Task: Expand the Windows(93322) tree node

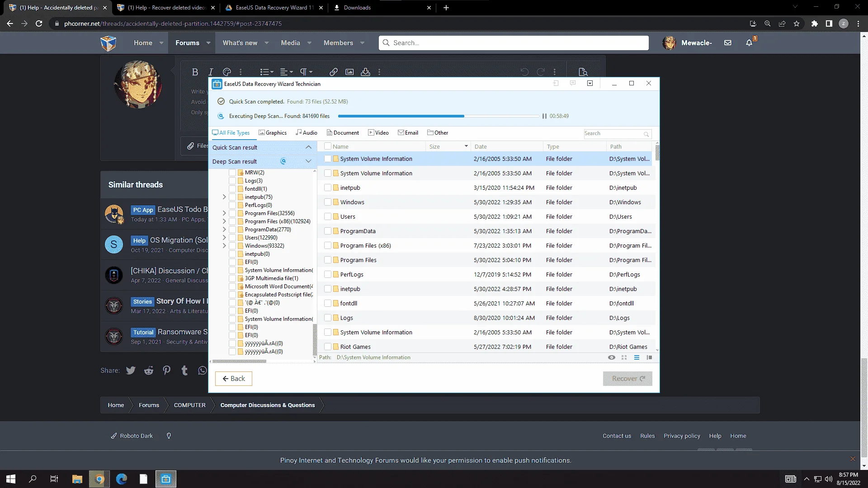Action: pos(224,246)
